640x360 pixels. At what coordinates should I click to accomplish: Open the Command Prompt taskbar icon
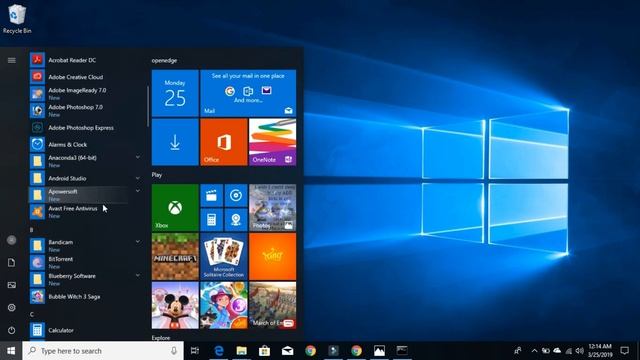pyautogui.click(x=402, y=351)
